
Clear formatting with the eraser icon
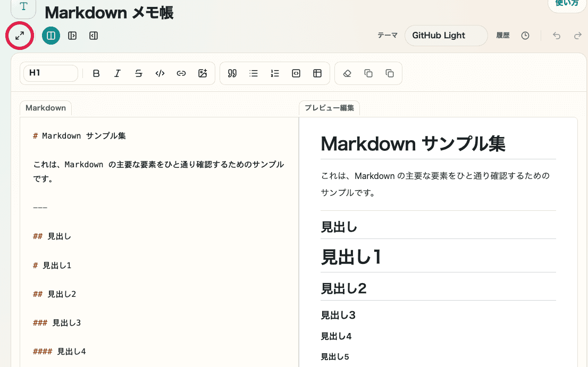tap(347, 73)
